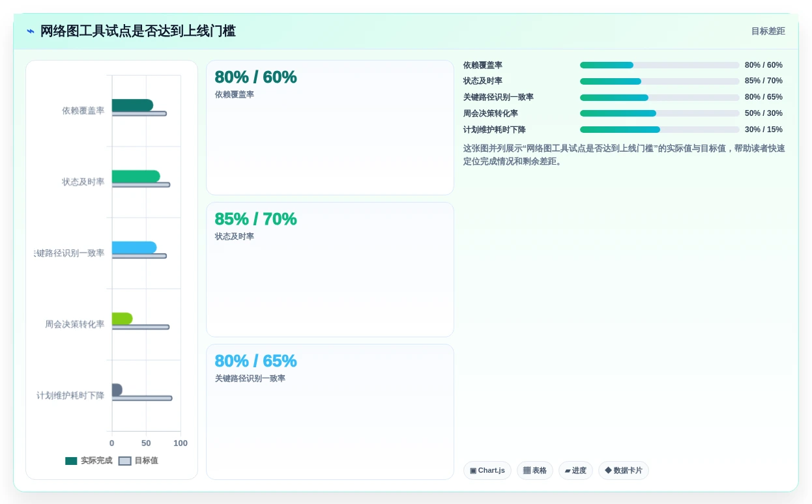
Task: Open the 80% / 60% 依赖覆盖率 card
Action: click(x=330, y=128)
